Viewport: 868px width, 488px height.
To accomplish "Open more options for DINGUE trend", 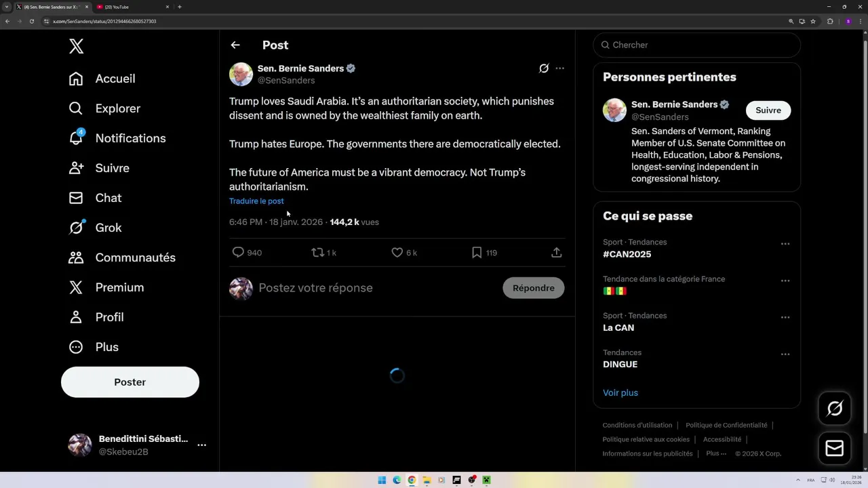I will [x=785, y=354].
